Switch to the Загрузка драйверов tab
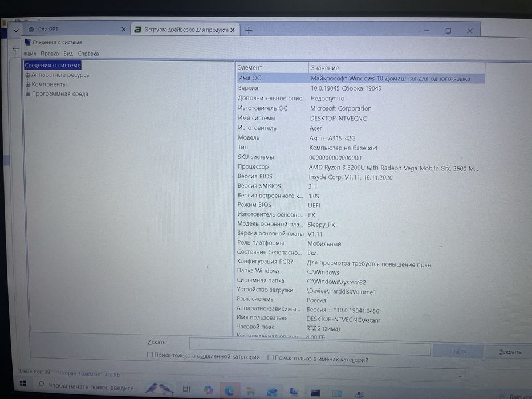The width and height of the screenshot is (532, 399). pos(185,30)
